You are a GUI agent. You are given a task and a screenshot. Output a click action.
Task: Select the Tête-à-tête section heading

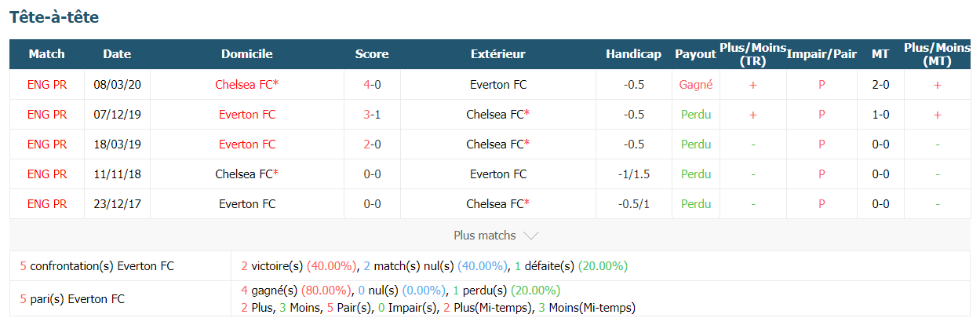coord(54,17)
